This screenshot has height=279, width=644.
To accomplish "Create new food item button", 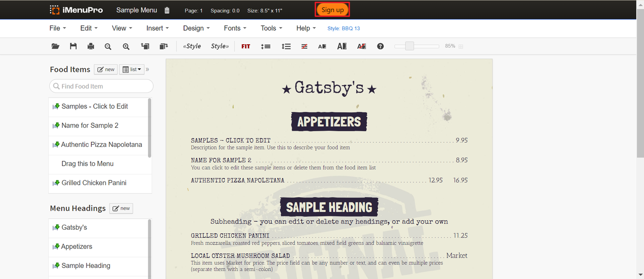I will coord(106,69).
